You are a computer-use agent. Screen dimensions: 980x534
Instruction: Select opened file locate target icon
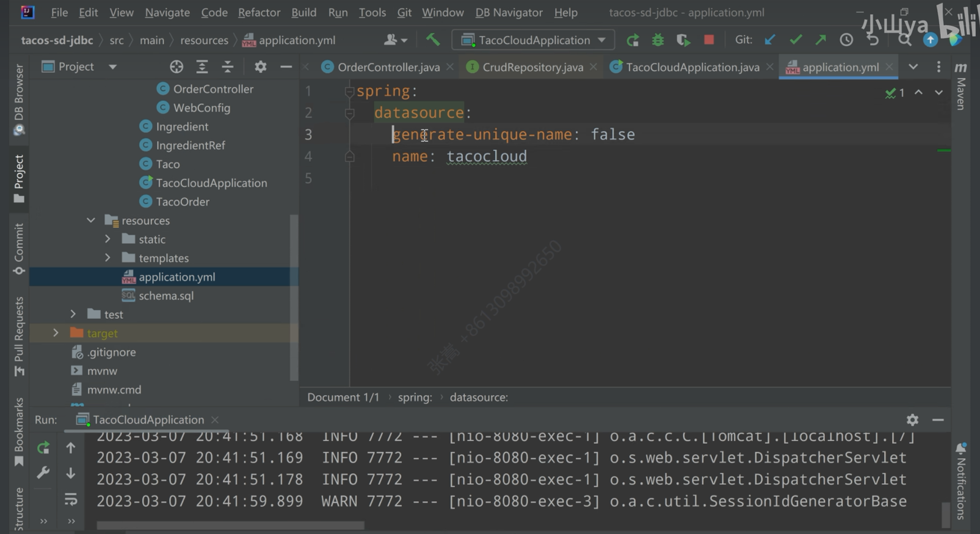pyautogui.click(x=176, y=67)
